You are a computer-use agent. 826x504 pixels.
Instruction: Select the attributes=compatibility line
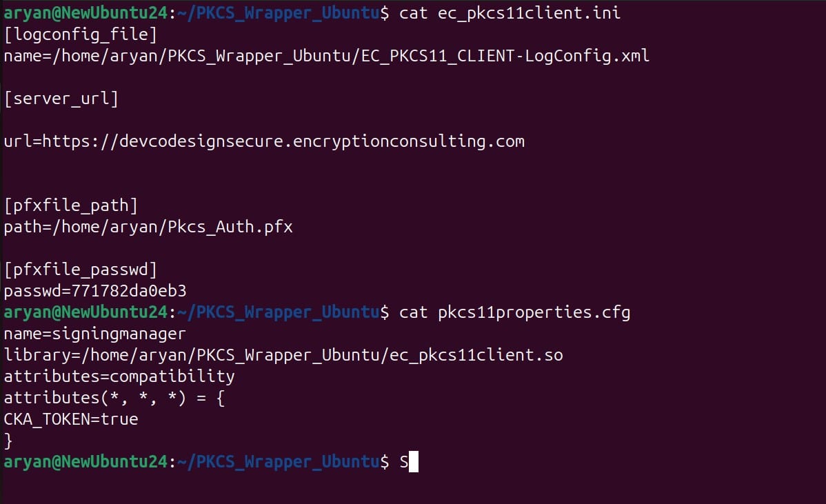(x=119, y=376)
